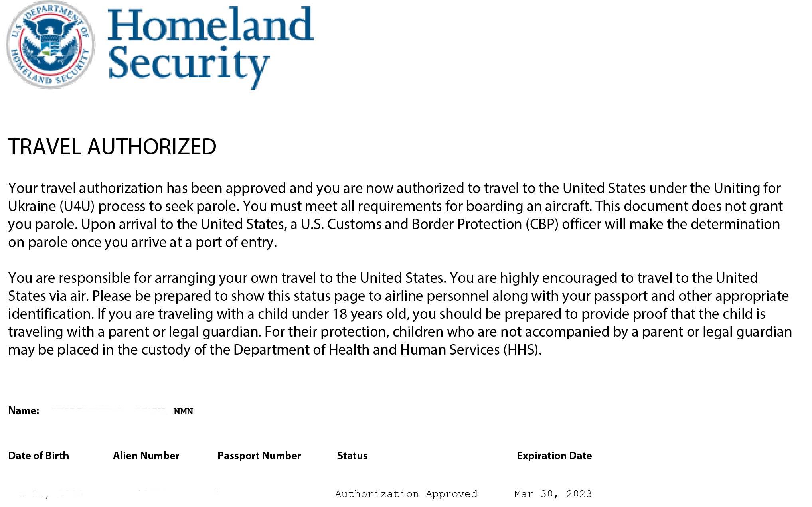Click the paragraph starting 'You are responsible'
Screen dimensions: 812x507
coord(400,314)
